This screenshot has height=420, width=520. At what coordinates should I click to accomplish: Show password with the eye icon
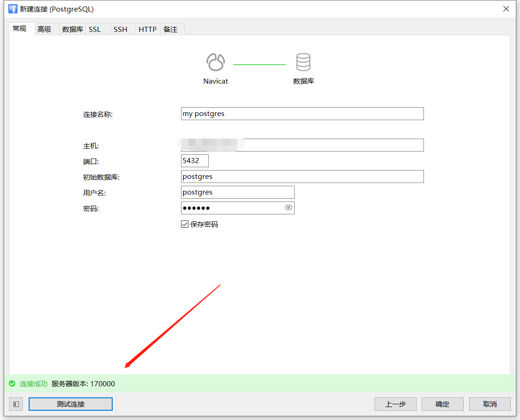pyautogui.click(x=289, y=207)
